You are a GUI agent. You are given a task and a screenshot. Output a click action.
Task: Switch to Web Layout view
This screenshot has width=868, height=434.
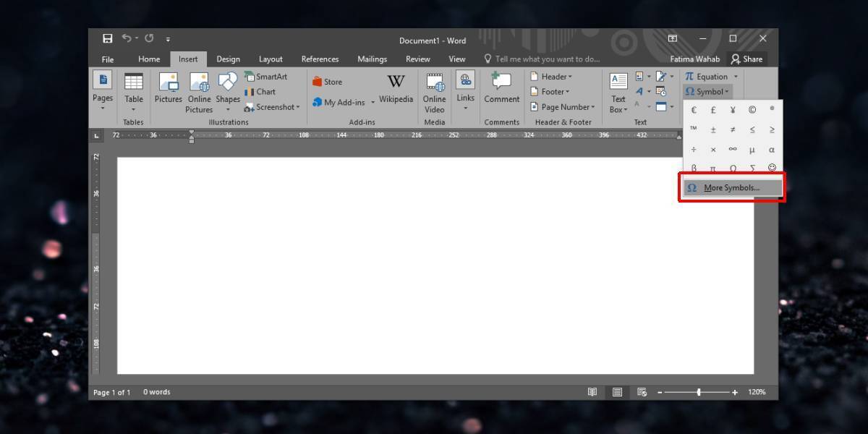[642, 392]
